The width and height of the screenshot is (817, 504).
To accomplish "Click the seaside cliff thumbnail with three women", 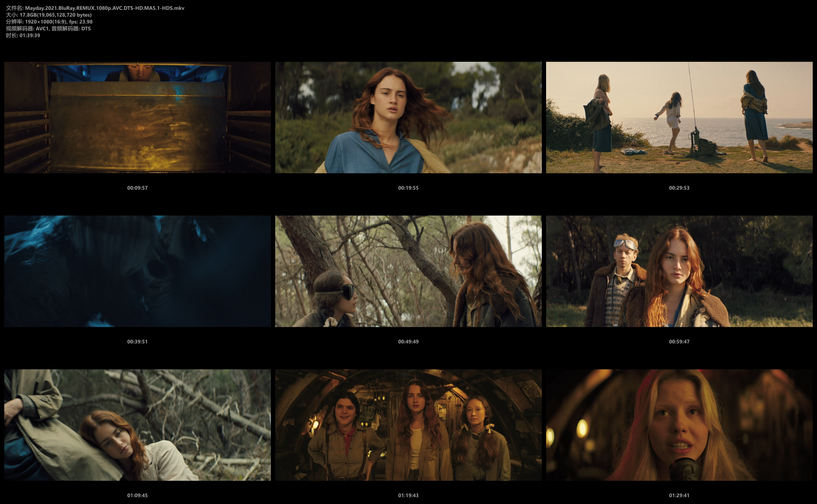I will pyautogui.click(x=679, y=117).
